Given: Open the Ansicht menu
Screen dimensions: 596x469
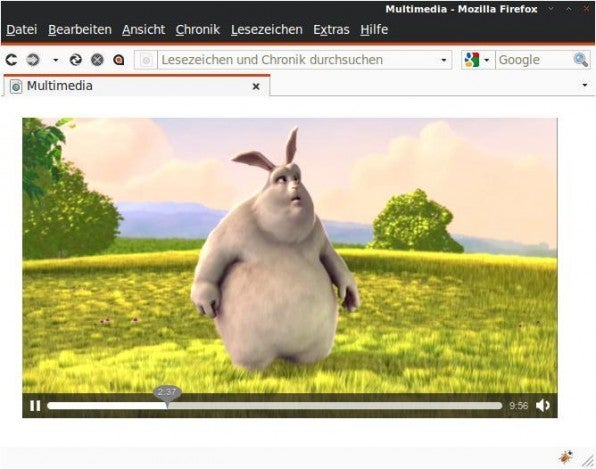Looking at the screenshot, I should 144,30.
